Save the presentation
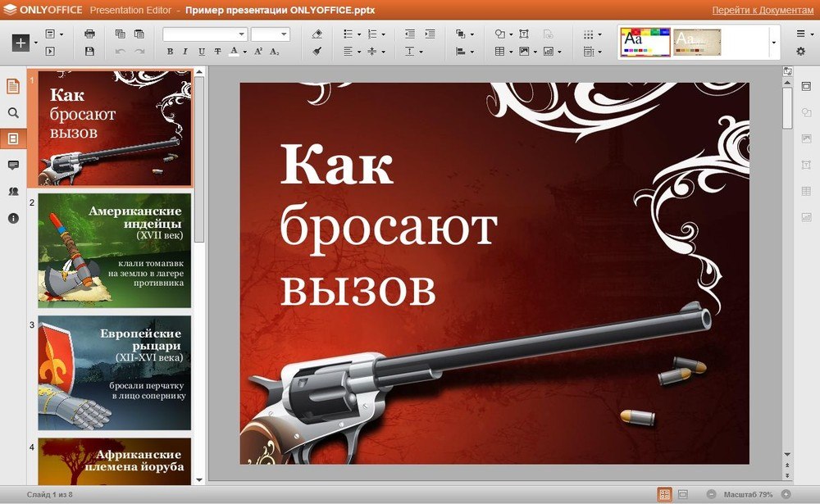 pos(89,51)
